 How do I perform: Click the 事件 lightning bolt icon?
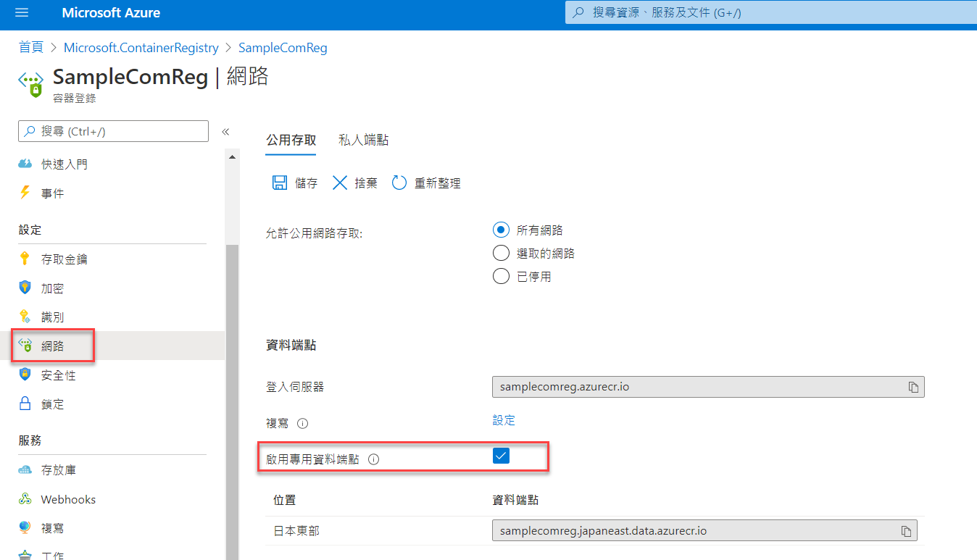(x=25, y=193)
